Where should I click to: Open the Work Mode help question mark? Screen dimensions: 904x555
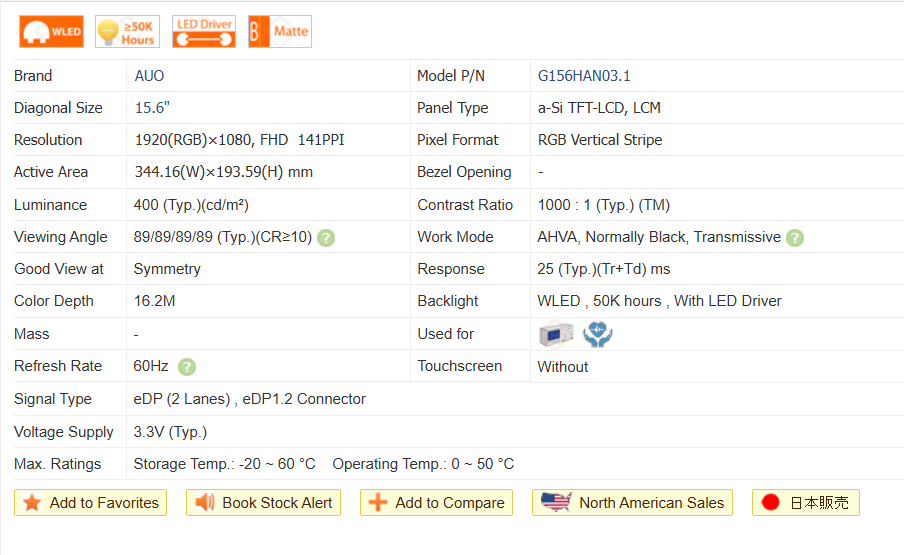[795, 238]
